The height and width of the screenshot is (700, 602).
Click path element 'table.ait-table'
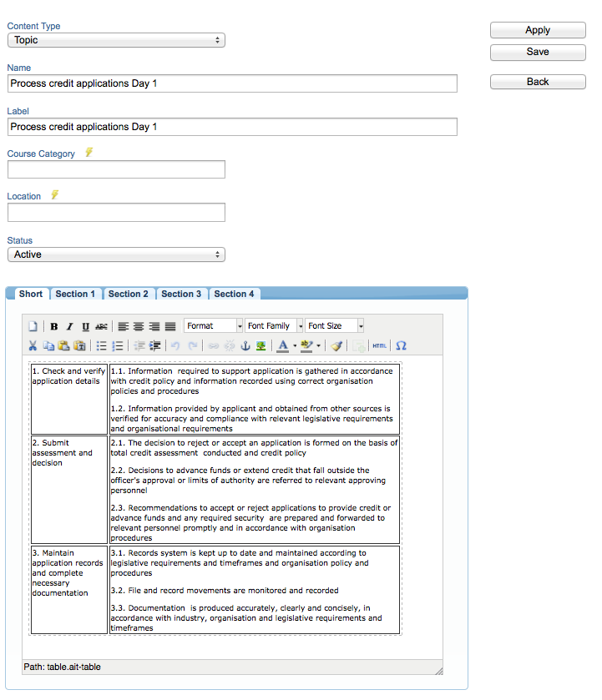73,667
